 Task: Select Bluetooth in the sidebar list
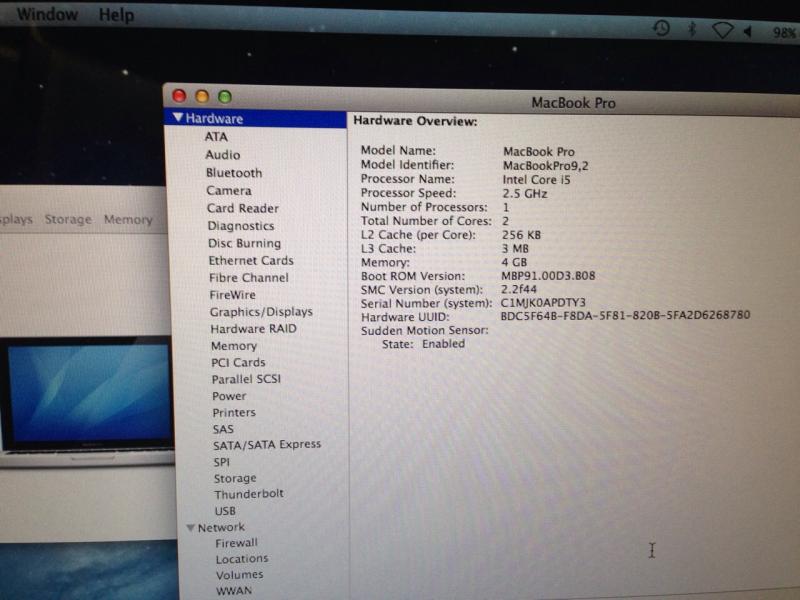pos(234,173)
